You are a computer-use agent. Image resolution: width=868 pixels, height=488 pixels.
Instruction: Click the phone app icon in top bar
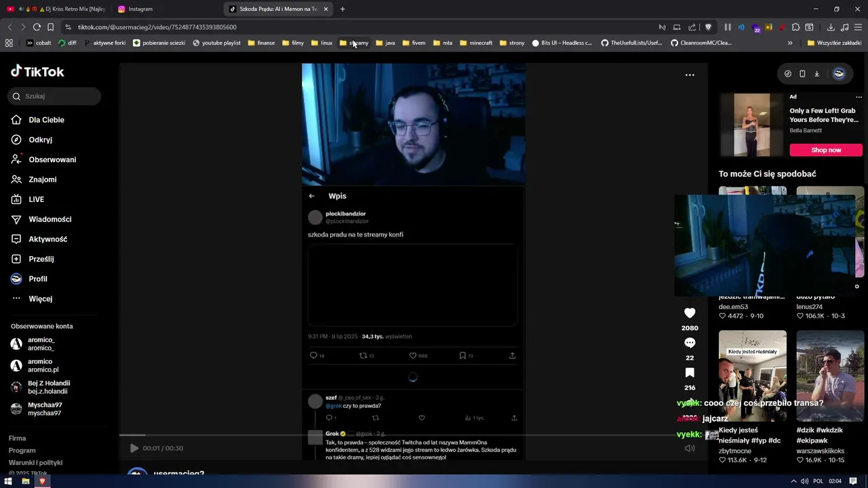802,74
